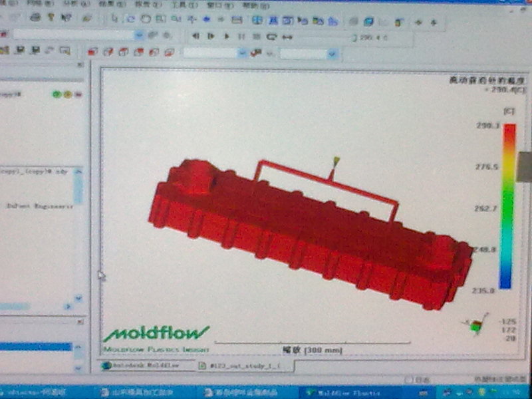Select the rotate view tool
Viewport: 532px width, 399px height.
(130, 19)
